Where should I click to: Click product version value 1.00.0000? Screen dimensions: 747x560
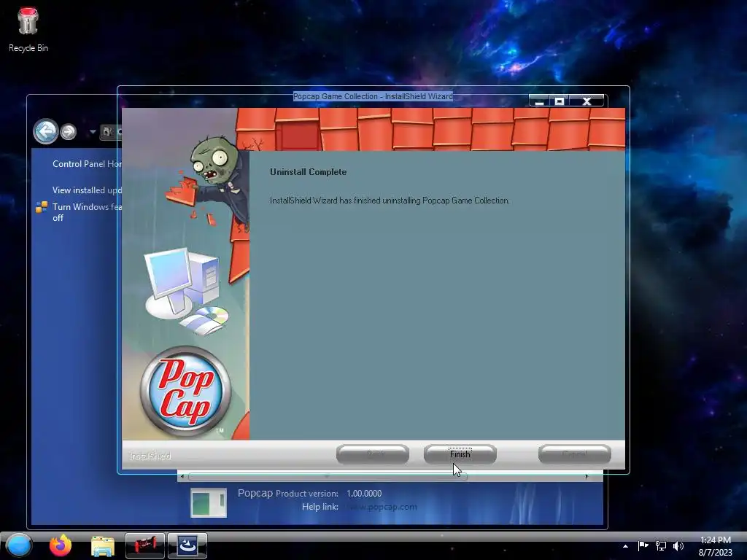(364, 494)
